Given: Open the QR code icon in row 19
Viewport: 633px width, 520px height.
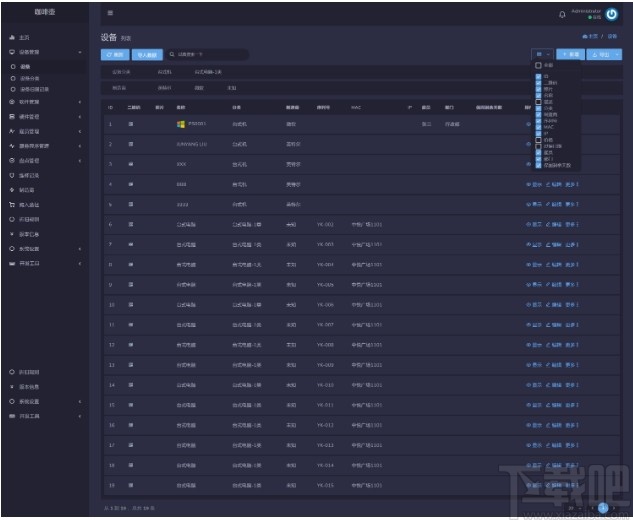Looking at the screenshot, I should coord(131,485).
